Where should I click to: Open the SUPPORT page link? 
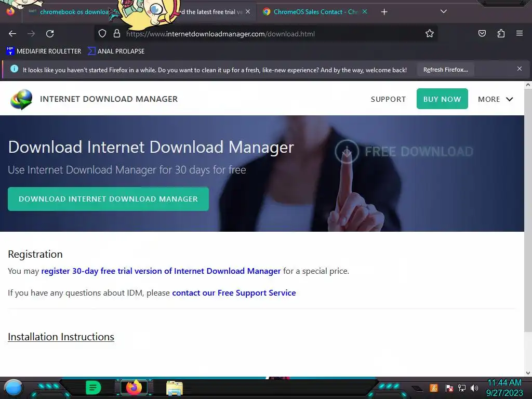point(388,99)
